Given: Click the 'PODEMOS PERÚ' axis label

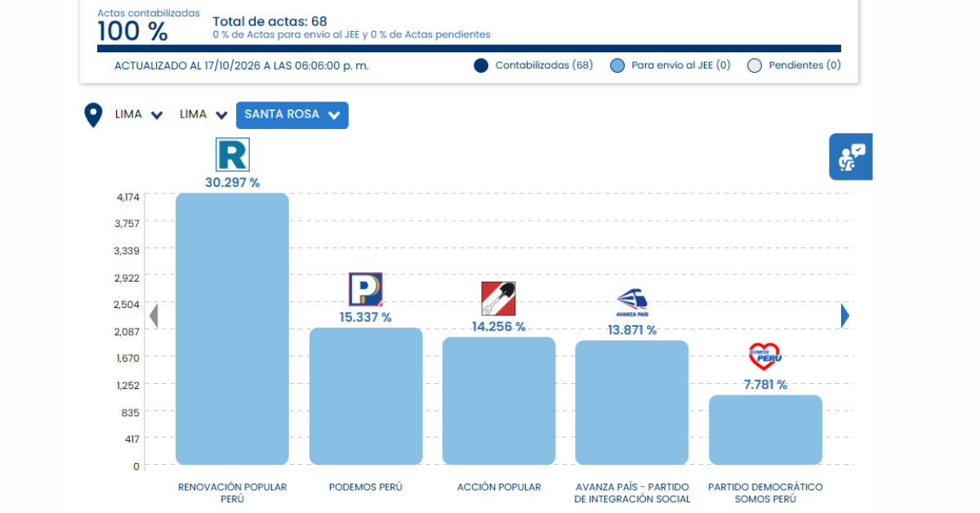Looking at the screenshot, I should [365, 487].
